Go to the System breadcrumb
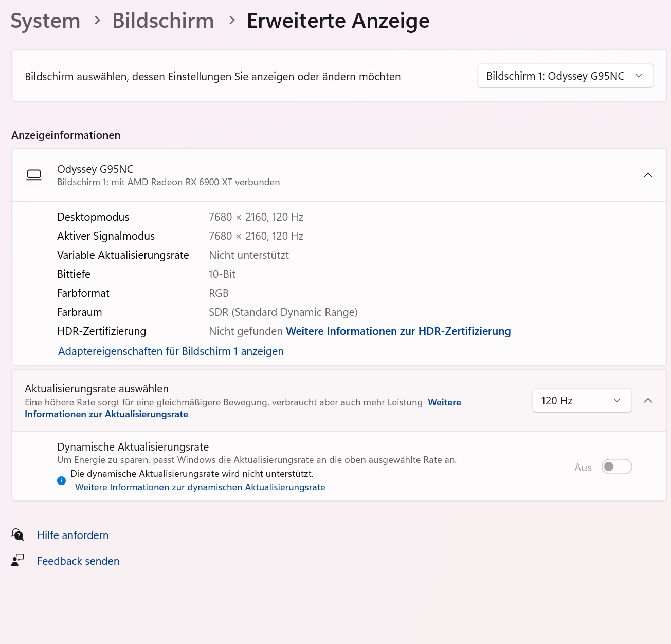The height and width of the screenshot is (644, 671). tap(45, 21)
